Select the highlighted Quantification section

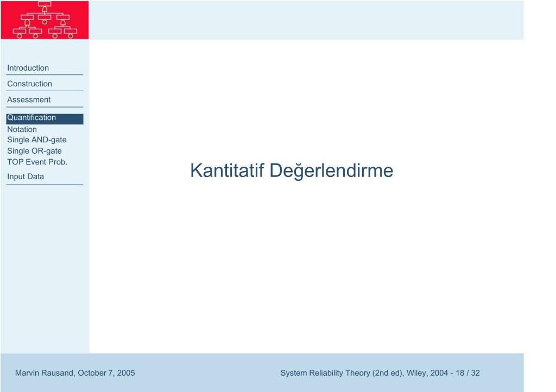tap(45, 119)
